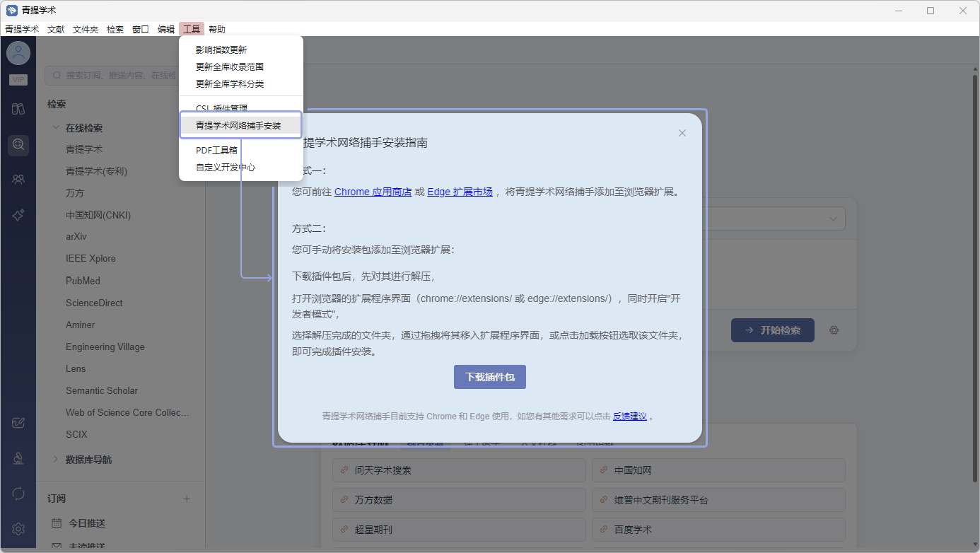Open the team members sidebar icon
This screenshot has width=980, height=553.
coord(18,180)
